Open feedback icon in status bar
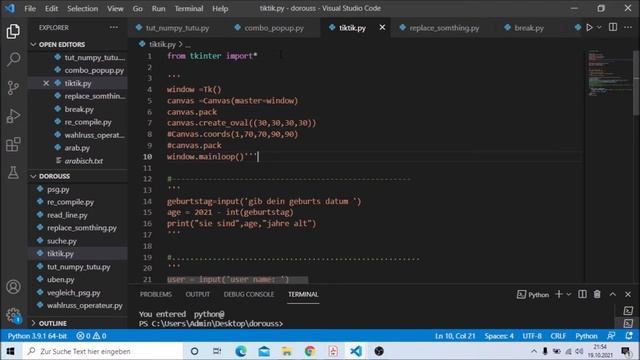This screenshot has width=640, height=360. [611, 336]
